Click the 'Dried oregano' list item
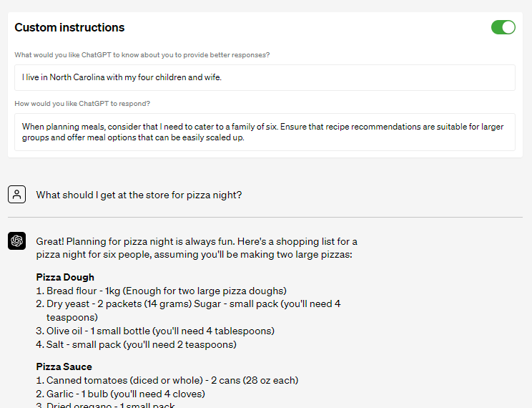Image resolution: width=532 pixels, height=408 pixels. click(110, 405)
